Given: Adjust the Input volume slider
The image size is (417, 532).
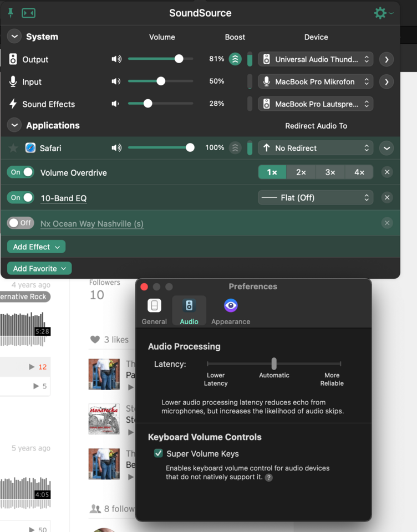Looking at the screenshot, I should pos(160,81).
